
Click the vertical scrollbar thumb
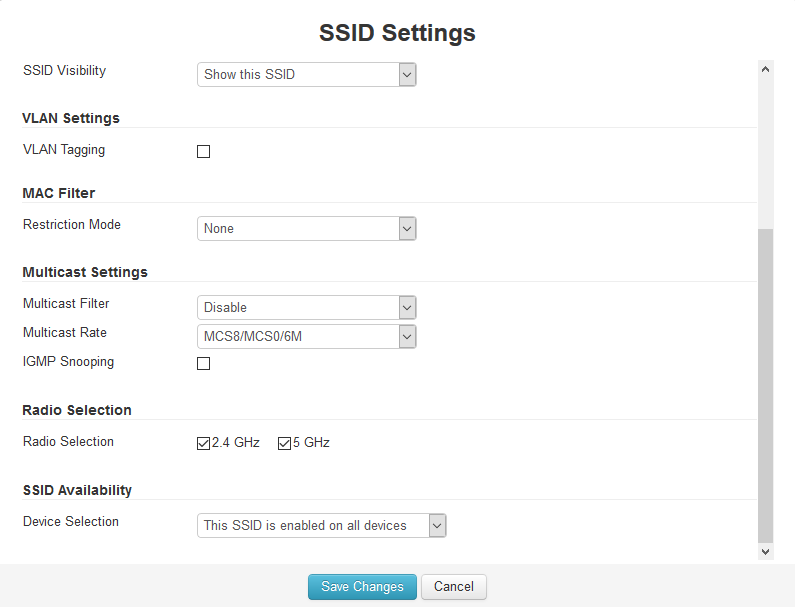(x=766, y=385)
